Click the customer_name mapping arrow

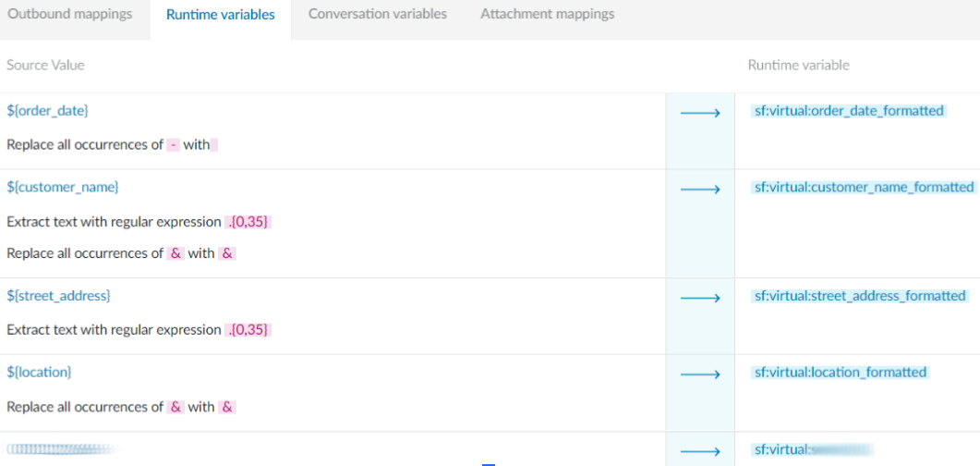pos(700,190)
